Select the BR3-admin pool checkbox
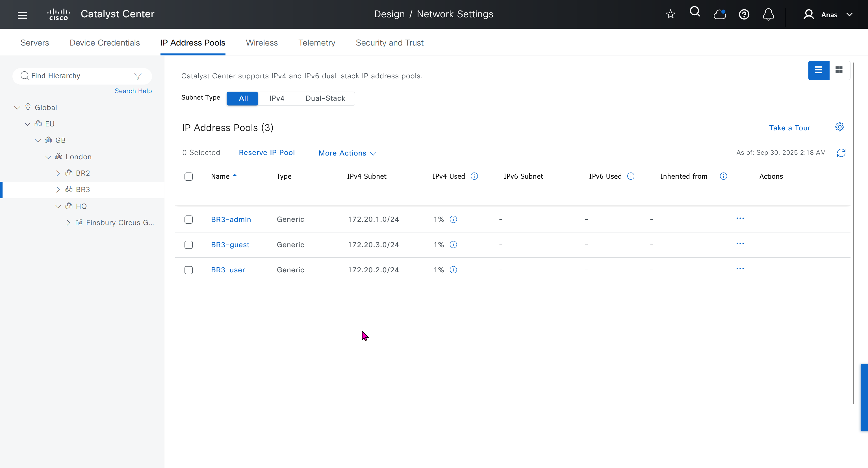Viewport: 868px width, 468px height. [188, 219]
